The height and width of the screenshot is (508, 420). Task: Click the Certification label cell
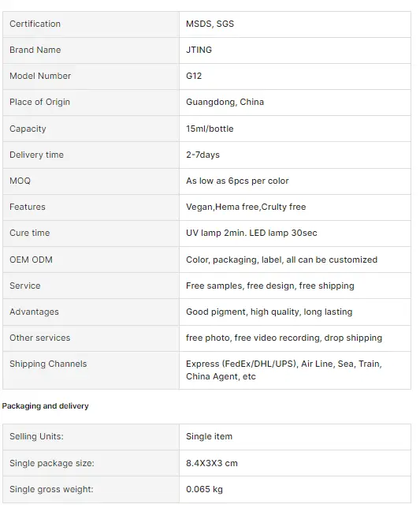[91, 24]
